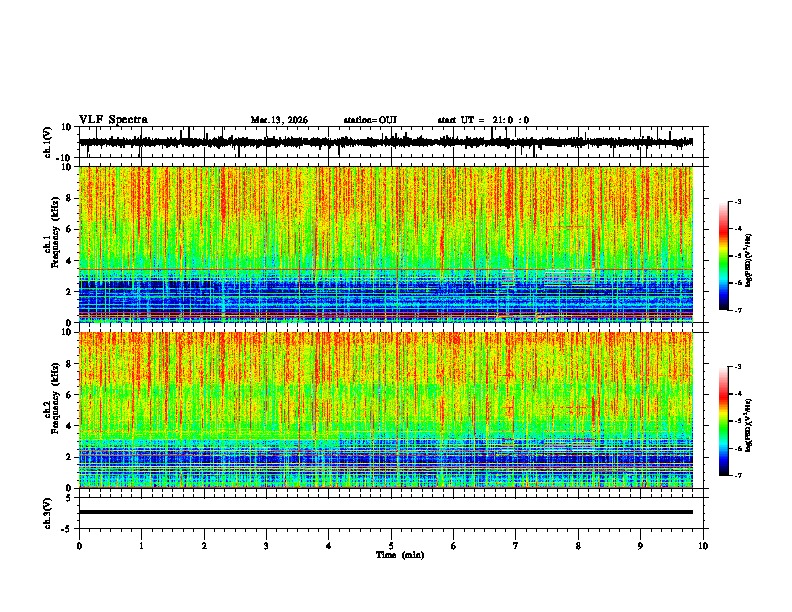This screenshot has height=612, width=792.
Task: Click inside the ch.1 frequency spectrogram
Action: click(386, 244)
